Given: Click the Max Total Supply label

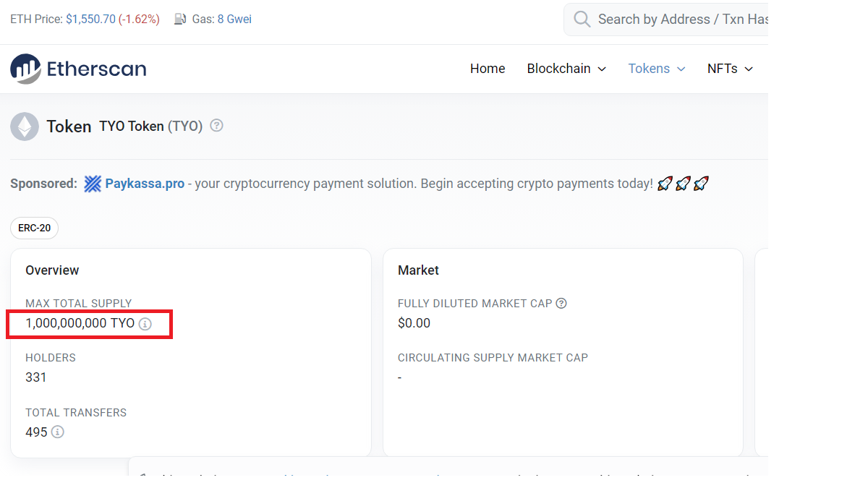Looking at the screenshot, I should [x=79, y=304].
